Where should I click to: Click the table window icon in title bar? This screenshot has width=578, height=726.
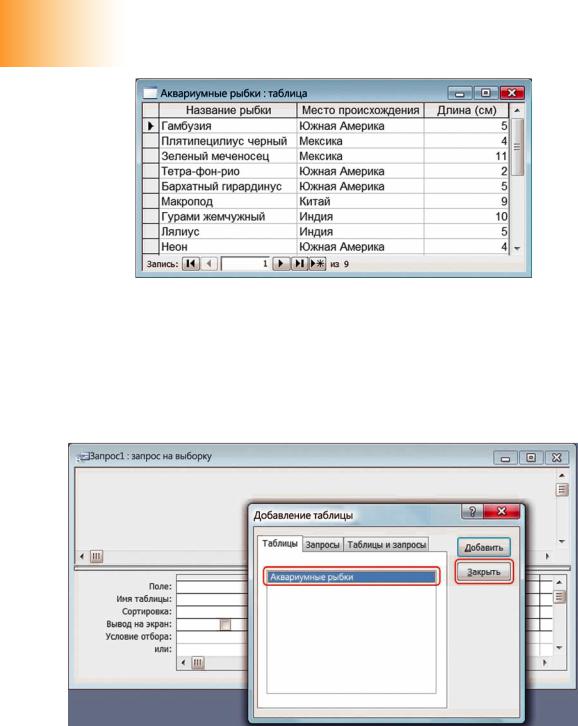[150, 93]
